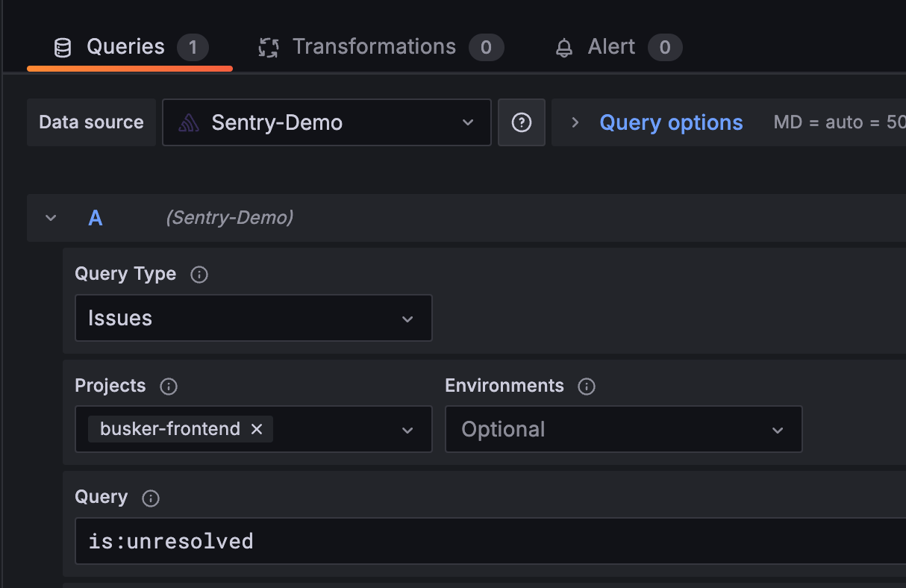
Task: Open data source help button
Action: tap(522, 122)
